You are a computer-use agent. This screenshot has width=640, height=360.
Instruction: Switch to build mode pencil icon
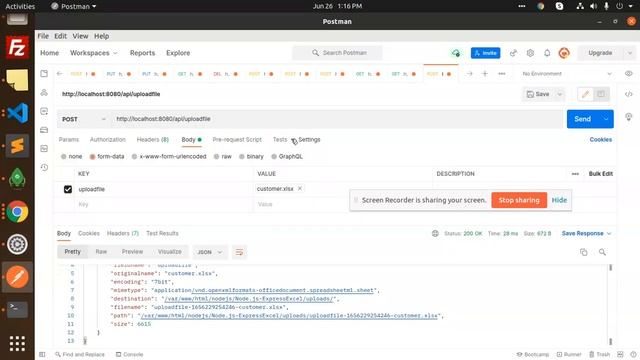pos(585,94)
